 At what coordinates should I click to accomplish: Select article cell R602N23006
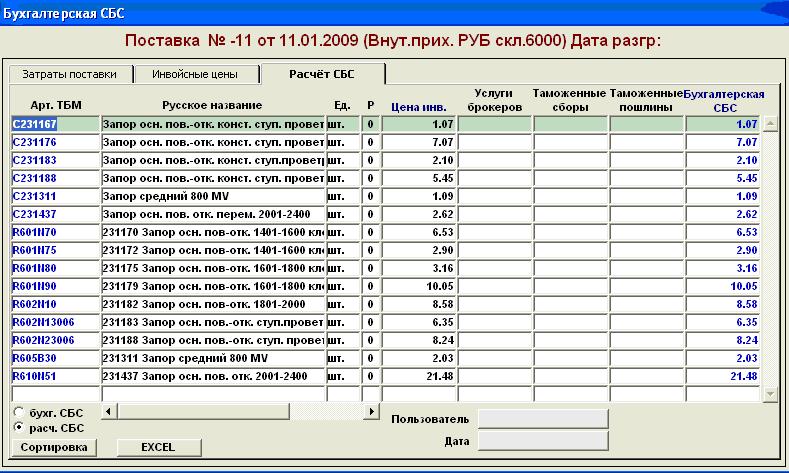click(55, 340)
